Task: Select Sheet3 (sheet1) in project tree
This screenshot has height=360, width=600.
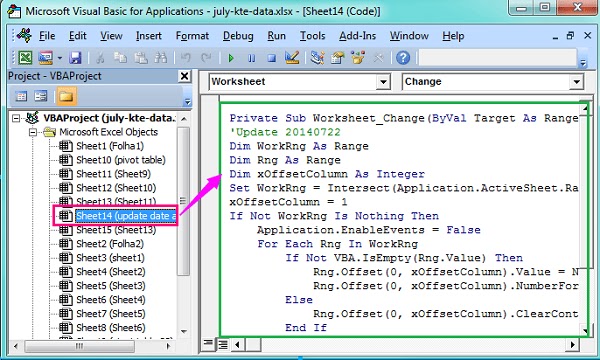Action: tap(110, 258)
